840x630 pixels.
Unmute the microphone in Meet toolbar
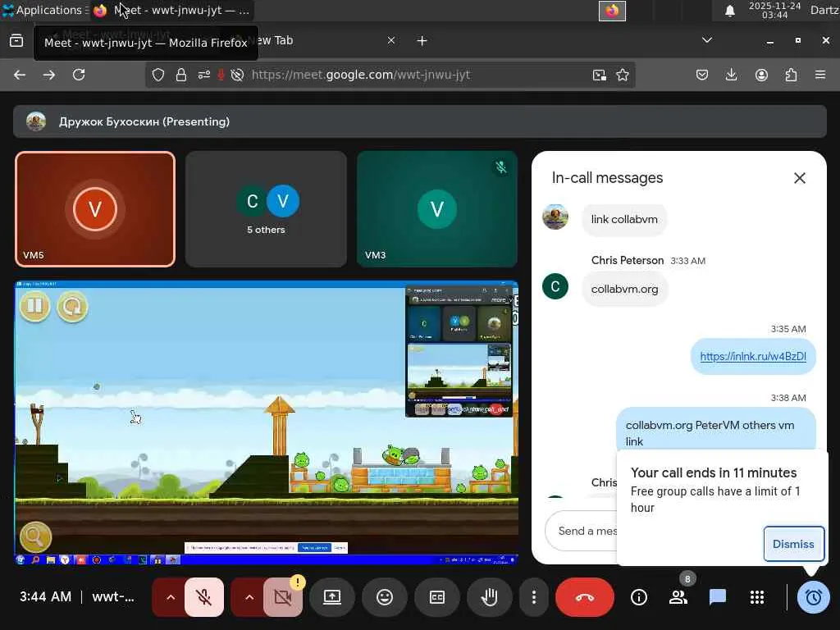(x=204, y=597)
